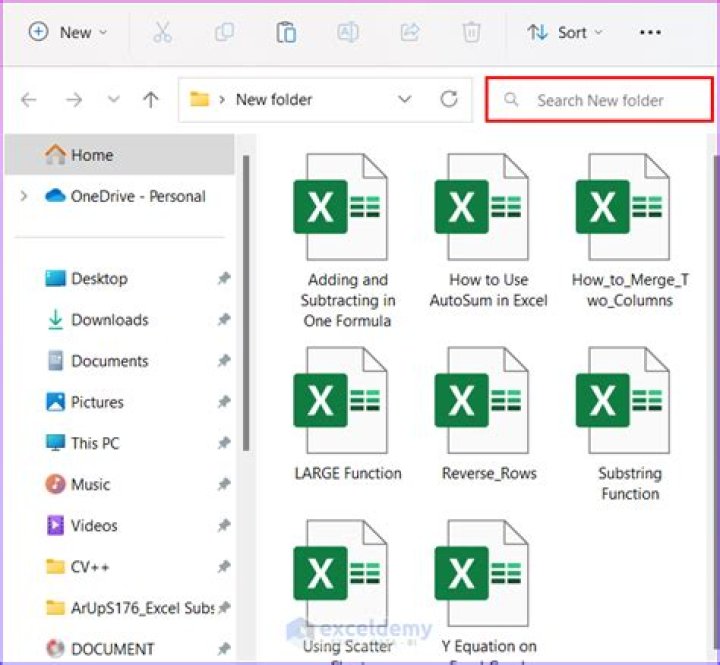The width and height of the screenshot is (720, 665).
Task: Click the Refresh button
Action: pos(449,99)
